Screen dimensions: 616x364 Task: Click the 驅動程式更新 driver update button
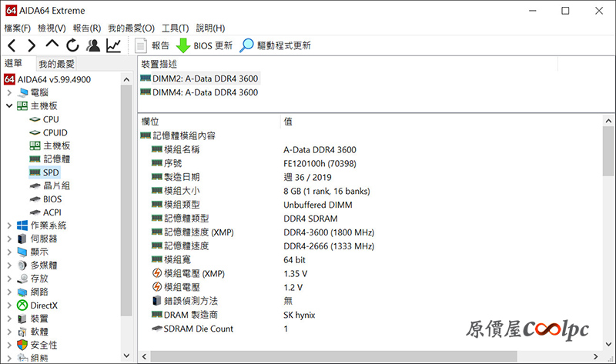click(276, 45)
